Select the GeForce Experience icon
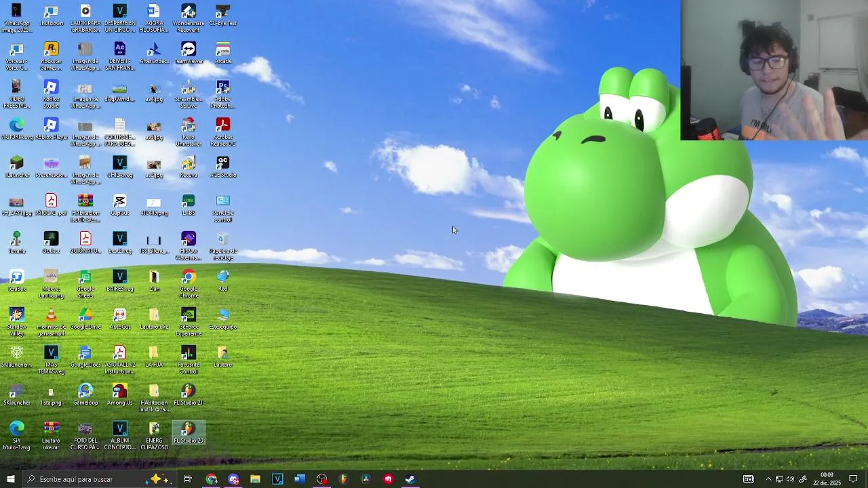Viewport: 868px width, 488px height. click(189, 322)
